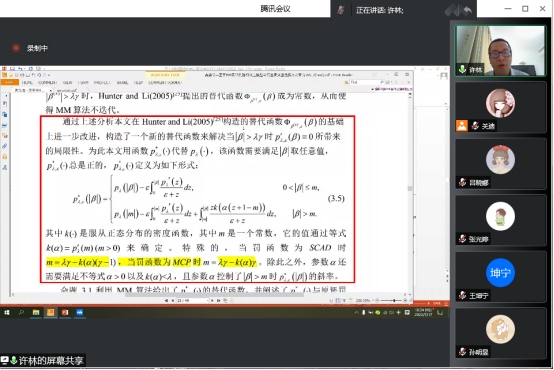Screen dimensions: 554x370
Task: Open the bookmarks panel in left sidebar
Action: [5, 104]
